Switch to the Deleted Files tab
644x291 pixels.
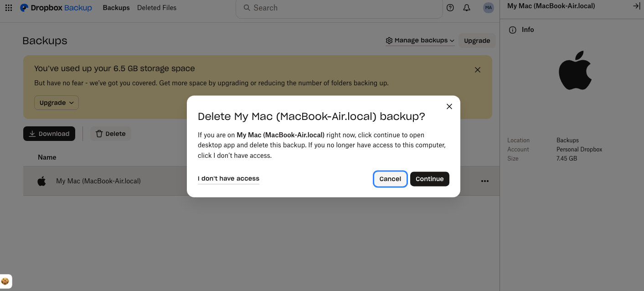coord(156,8)
